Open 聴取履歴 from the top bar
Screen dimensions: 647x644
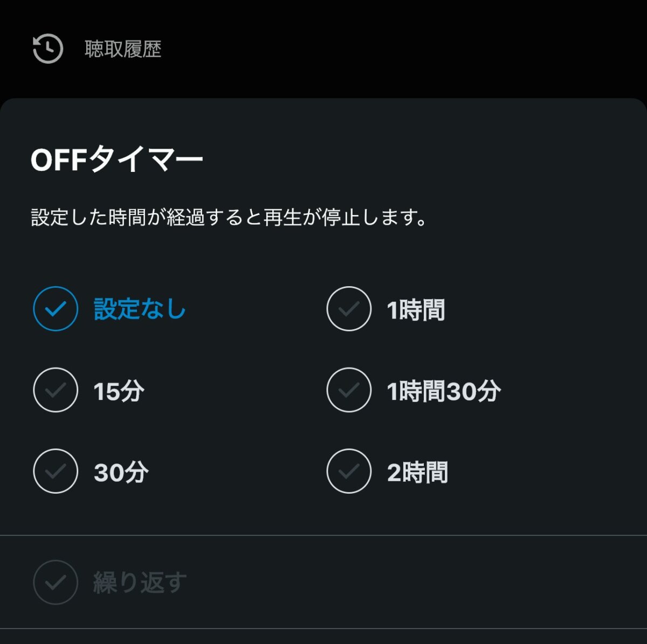122,49
